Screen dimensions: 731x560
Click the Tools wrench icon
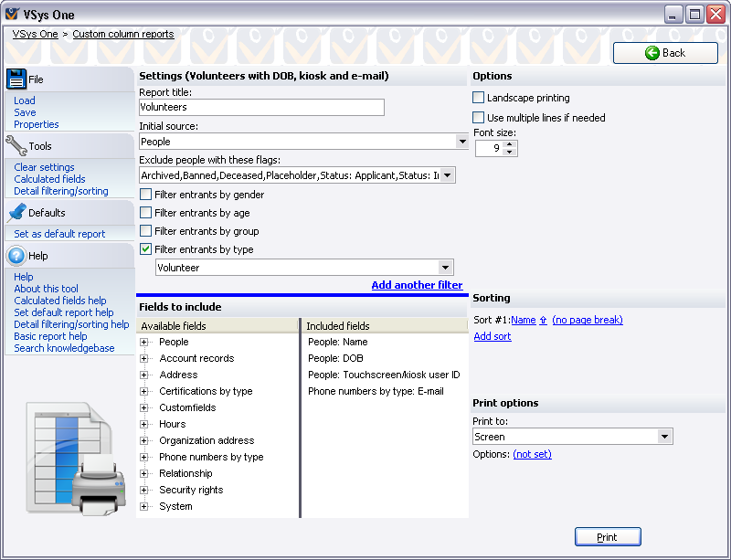(x=16, y=145)
